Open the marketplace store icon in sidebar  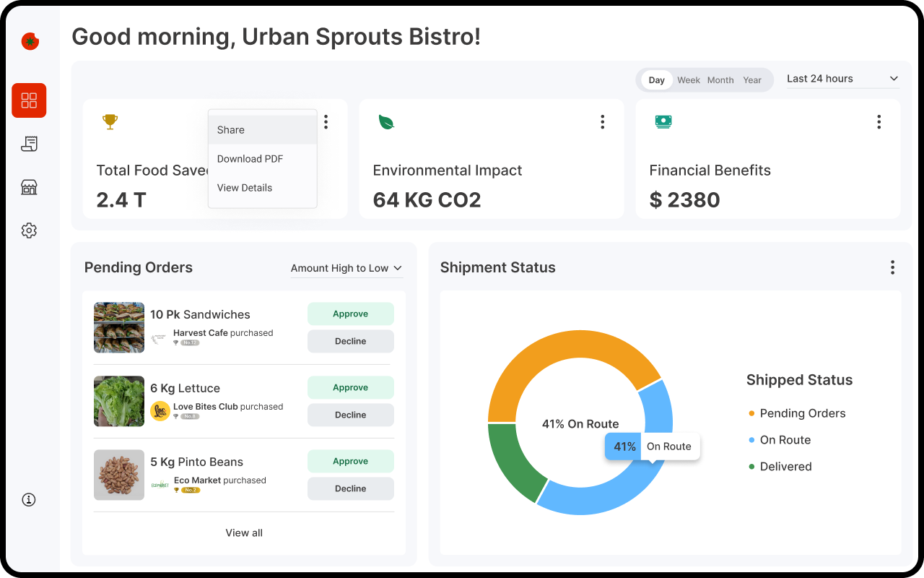[x=29, y=187]
